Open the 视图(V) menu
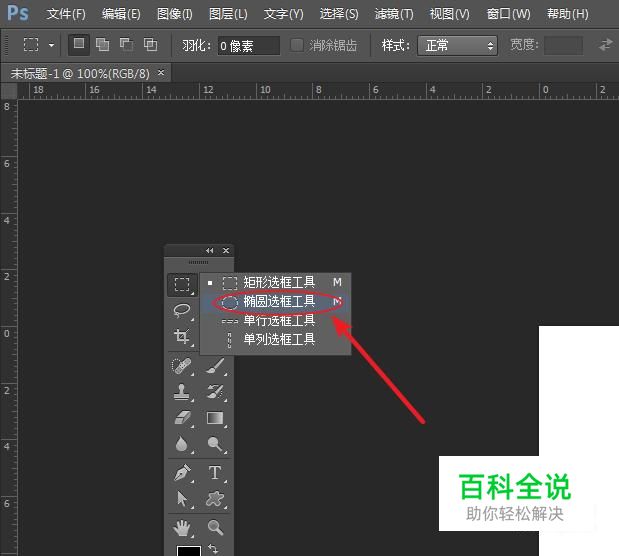The height and width of the screenshot is (556, 619). point(449,14)
